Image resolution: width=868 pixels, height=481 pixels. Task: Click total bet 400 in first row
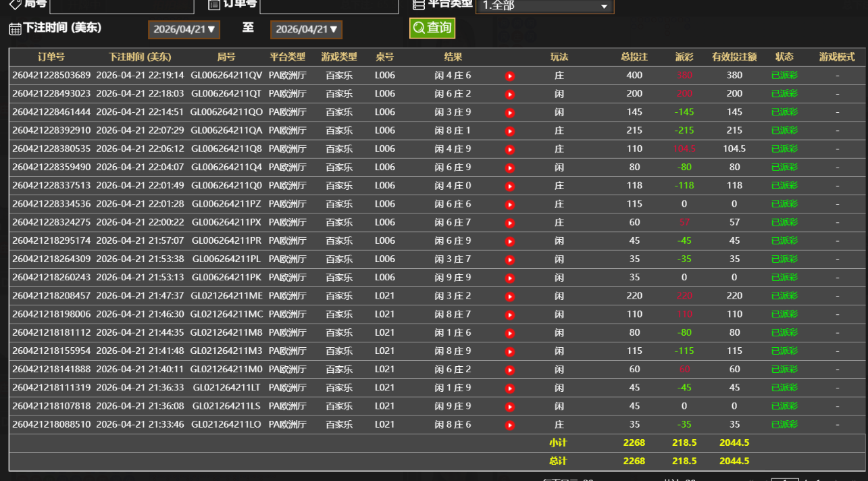click(634, 75)
